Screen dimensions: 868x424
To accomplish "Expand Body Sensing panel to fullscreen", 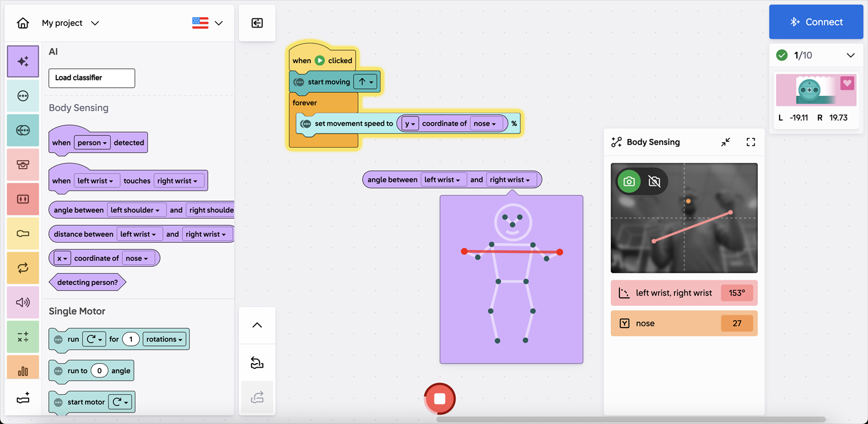I will pos(750,142).
